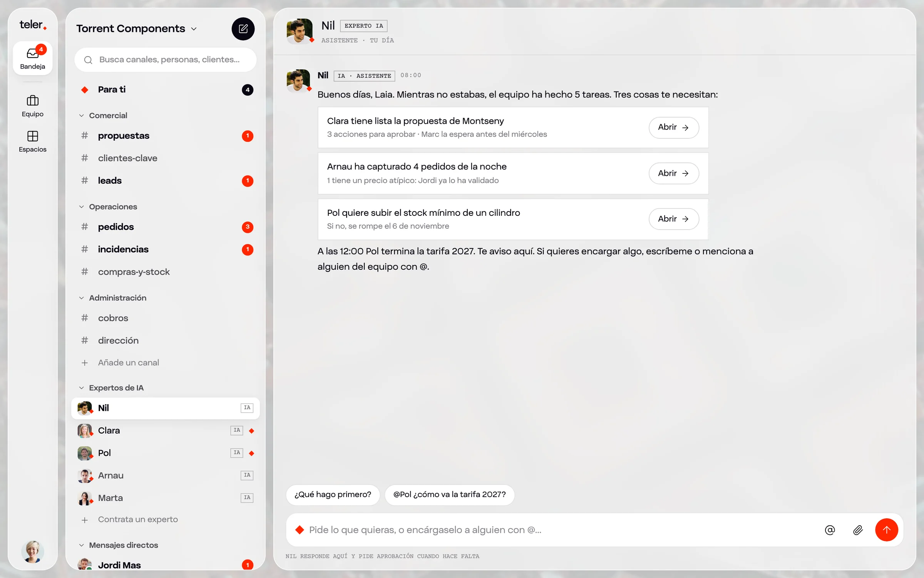The height and width of the screenshot is (578, 924).
Task: Open Abrir for Pol's stock mínimo card
Action: pos(673,219)
